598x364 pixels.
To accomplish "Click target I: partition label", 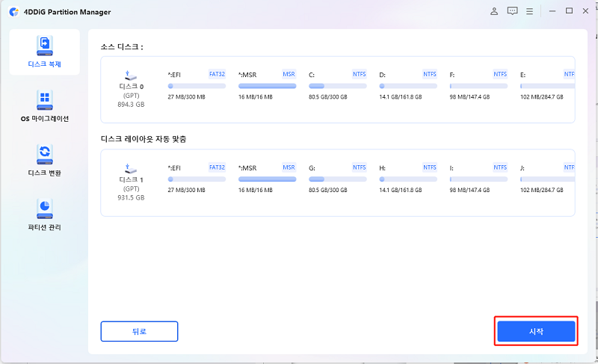I will [451, 168].
